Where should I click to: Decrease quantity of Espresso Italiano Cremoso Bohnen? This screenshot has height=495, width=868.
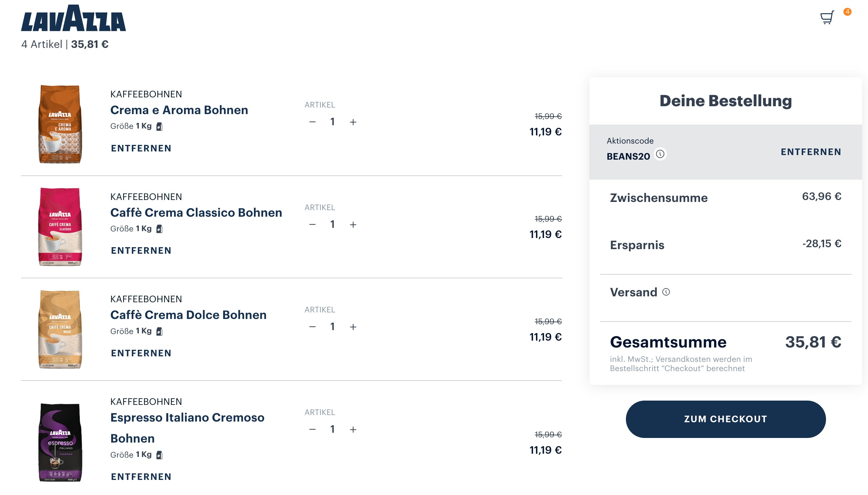click(312, 430)
